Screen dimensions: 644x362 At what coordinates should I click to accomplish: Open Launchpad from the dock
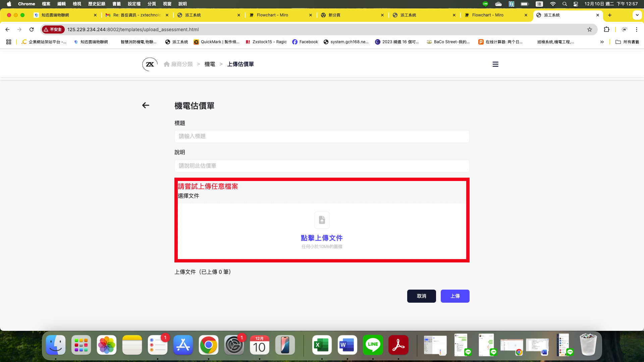click(81, 345)
